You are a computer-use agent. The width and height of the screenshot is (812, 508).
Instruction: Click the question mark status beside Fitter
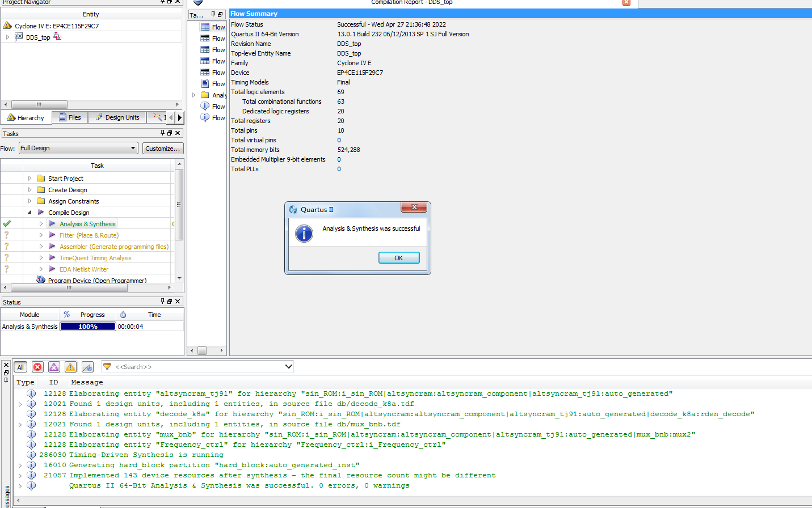7,235
